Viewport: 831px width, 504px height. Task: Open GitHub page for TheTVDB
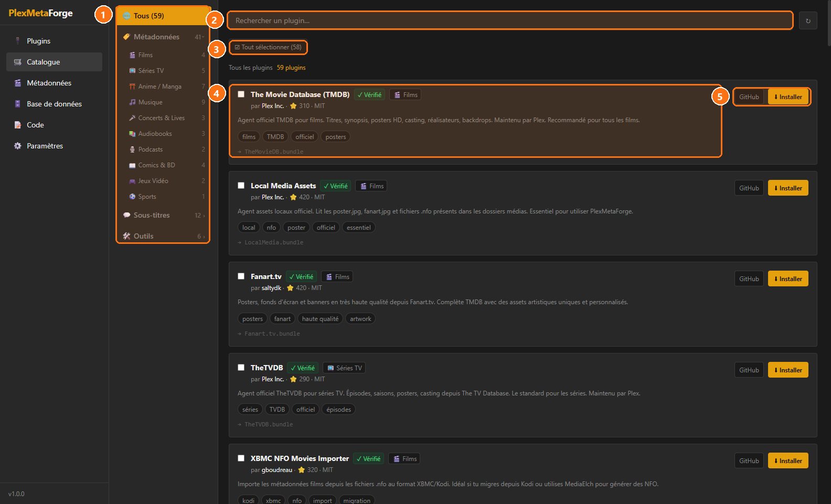click(749, 370)
